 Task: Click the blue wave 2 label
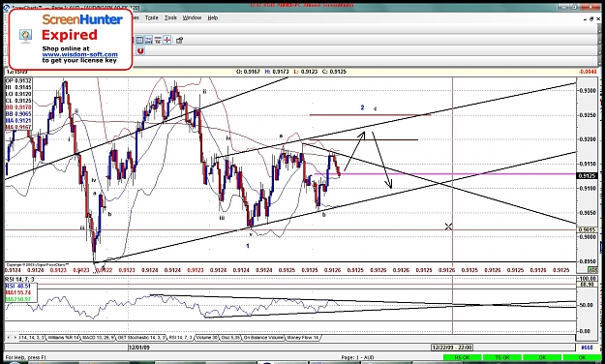362,107
